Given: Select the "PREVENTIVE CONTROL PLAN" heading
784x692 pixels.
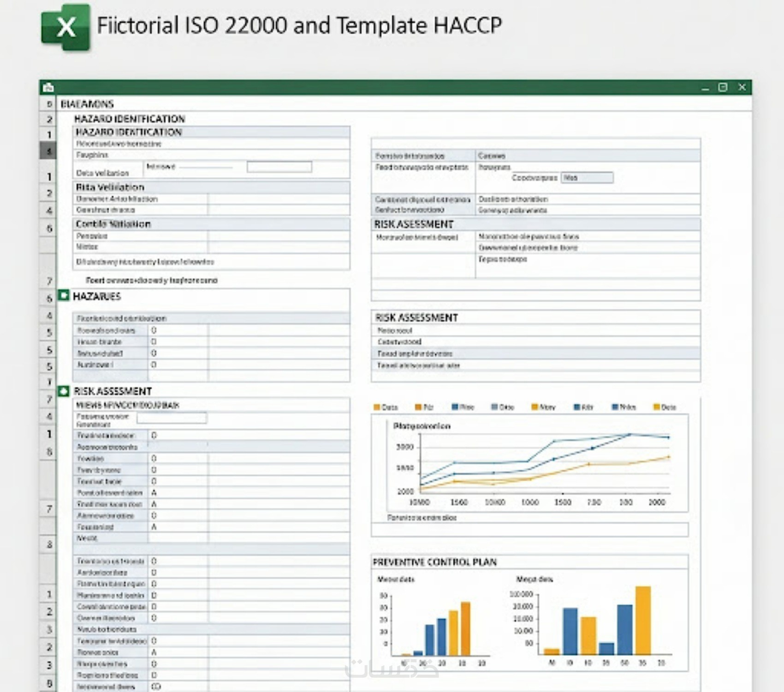Looking at the screenshot, I should click(x=434, y=562).
